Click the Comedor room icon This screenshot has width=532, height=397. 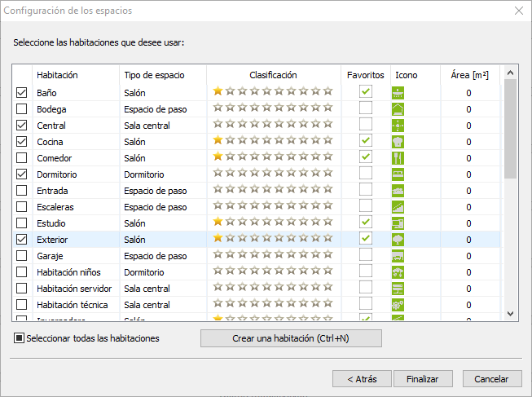tap(398, 157)
